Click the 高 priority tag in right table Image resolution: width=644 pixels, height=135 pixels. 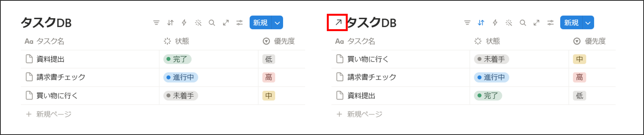(x=579, y=77)
